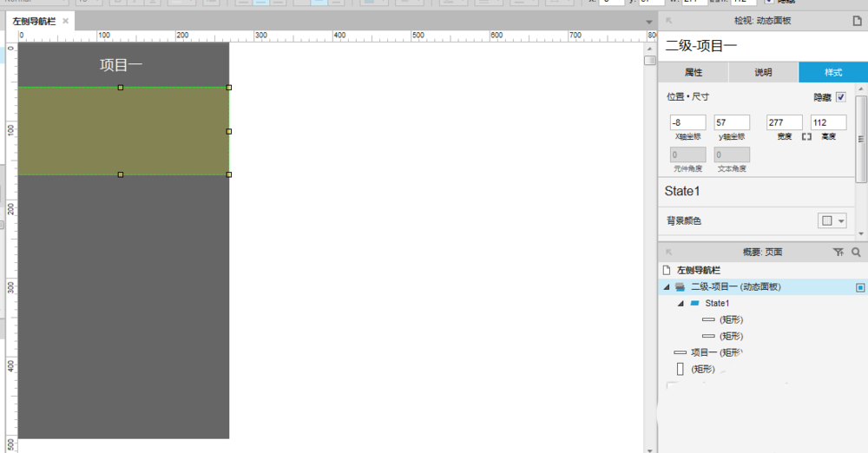Click the X轴坐标 input field

tap(687, 122)
